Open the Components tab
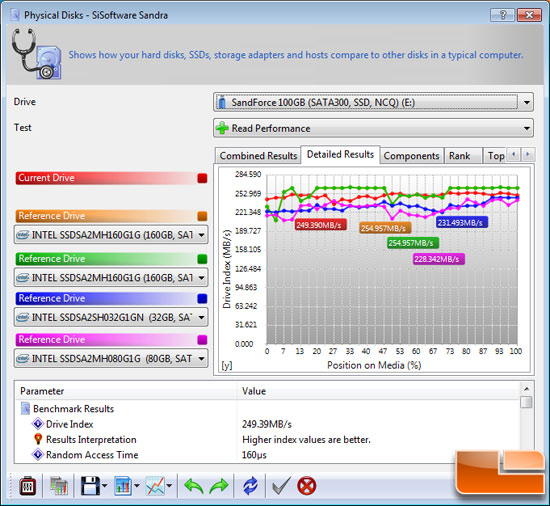The image size is (550, 506). coord(411,156)
